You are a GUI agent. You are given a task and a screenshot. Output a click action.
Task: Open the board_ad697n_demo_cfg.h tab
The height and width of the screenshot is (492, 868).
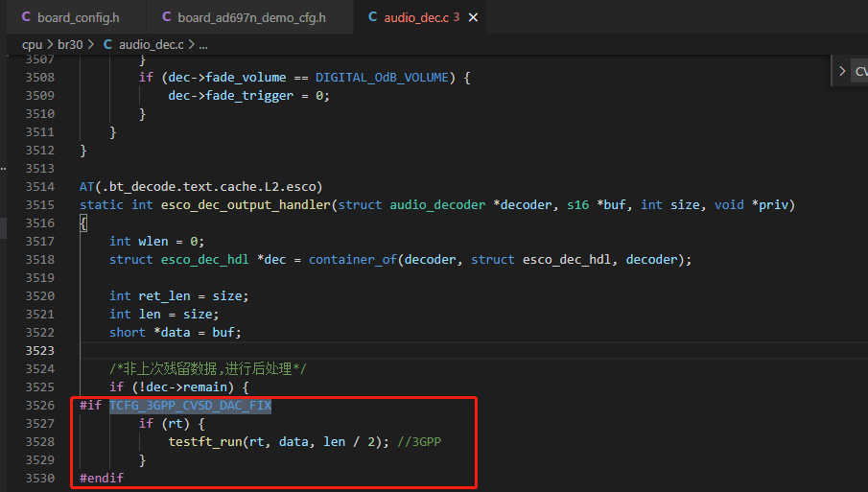pyautogui.click(x=250, y=17)
